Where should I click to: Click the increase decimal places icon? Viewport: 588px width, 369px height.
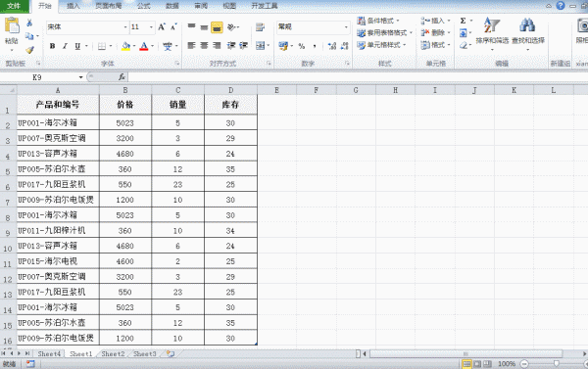click(x=332, y=46)
